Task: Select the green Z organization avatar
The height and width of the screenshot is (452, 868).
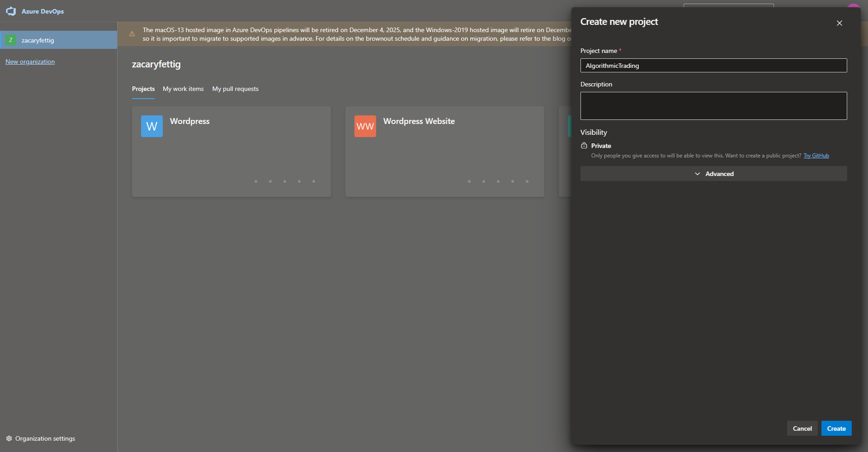Action: (11, 40)
